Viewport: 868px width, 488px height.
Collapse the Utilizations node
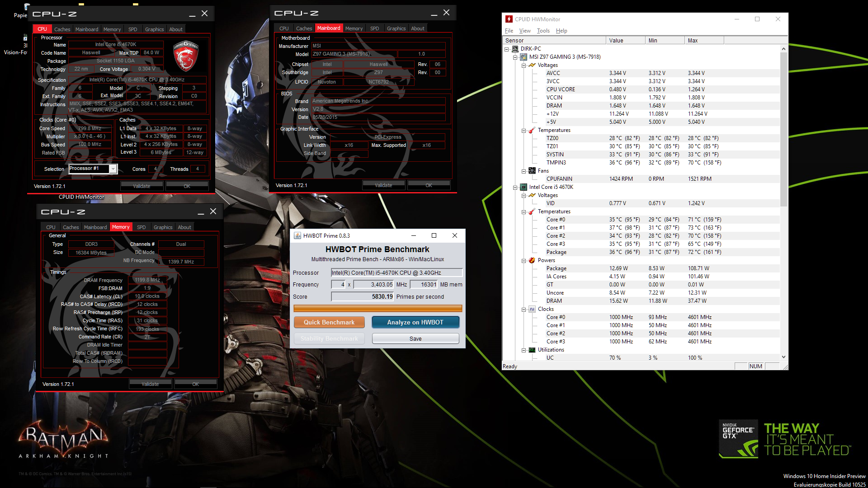pyautogui.click(x=524, y=350)
